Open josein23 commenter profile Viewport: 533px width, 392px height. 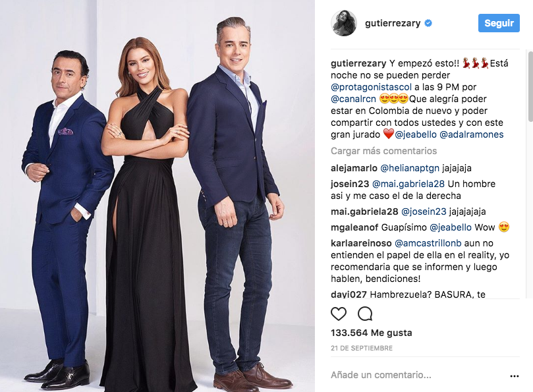(x=350, y=184)
